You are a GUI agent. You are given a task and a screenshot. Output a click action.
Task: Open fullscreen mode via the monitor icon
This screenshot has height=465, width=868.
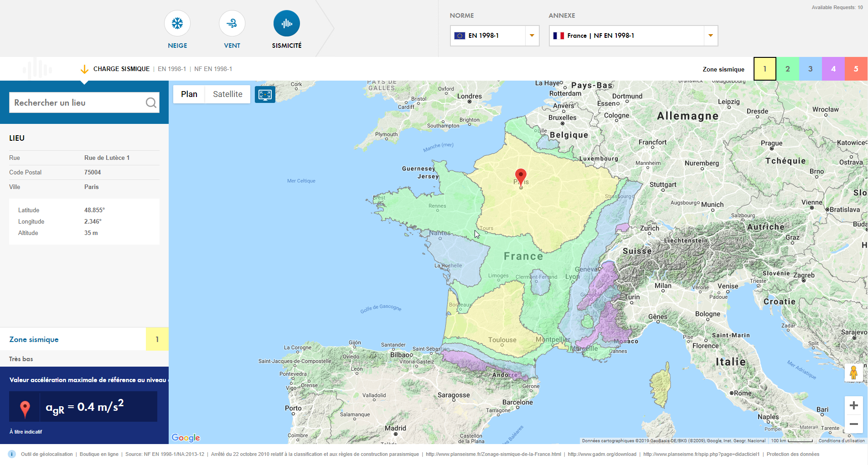tap(265, 94)
